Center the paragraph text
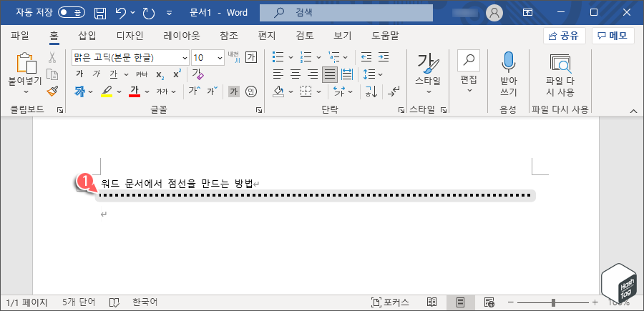Viewport: 644px width, 311px height. [x=296, y=74]
